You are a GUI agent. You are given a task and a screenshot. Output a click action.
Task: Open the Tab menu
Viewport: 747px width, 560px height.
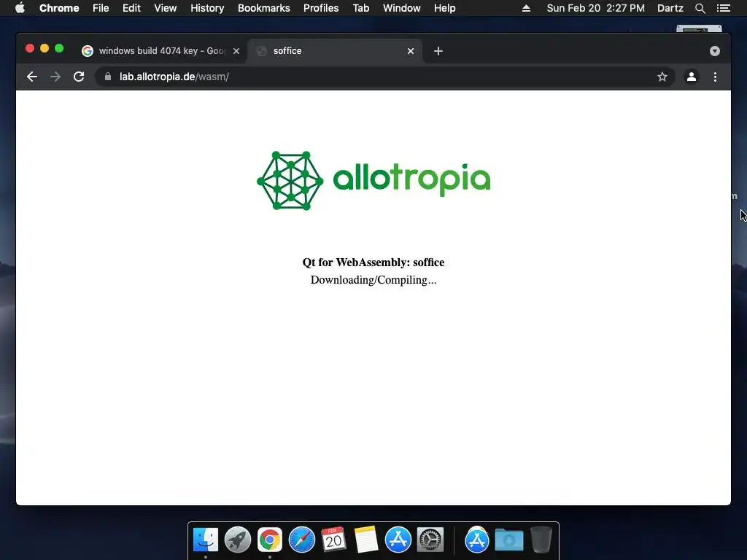coord(360,8)
